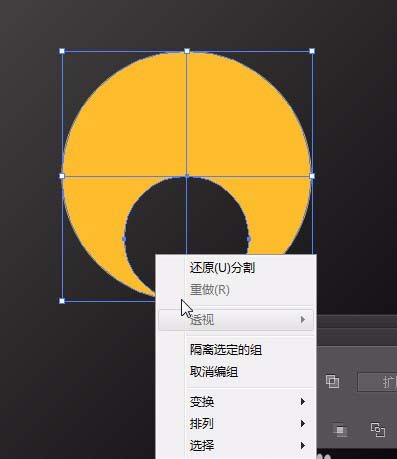Click the Pathfinder Crop icon
Screen dimensions: 397x459
(340, 430)
